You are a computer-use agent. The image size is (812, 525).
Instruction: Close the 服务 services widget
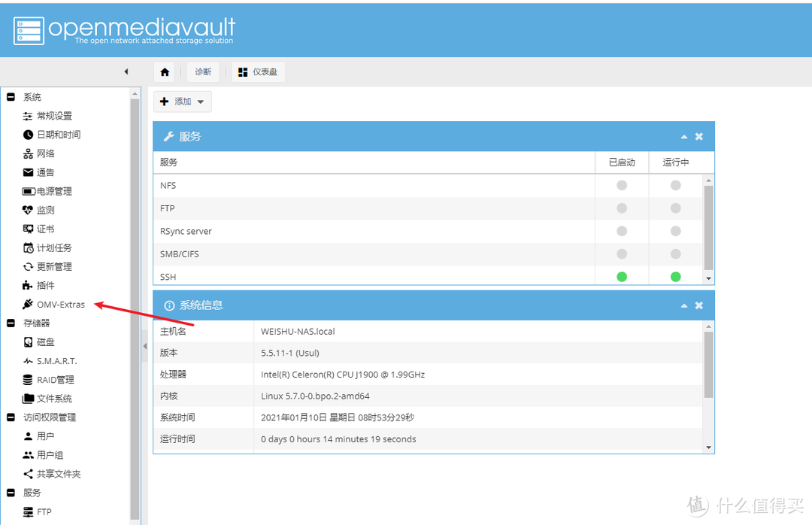tap(699, 136)
